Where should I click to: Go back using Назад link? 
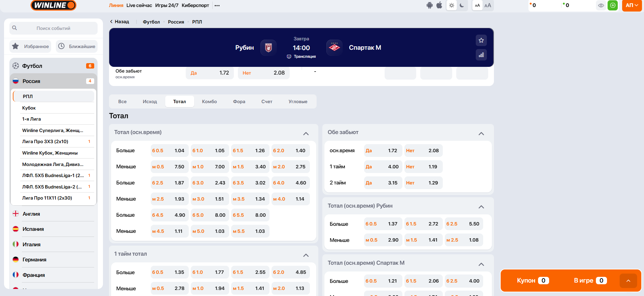[119, 22]
